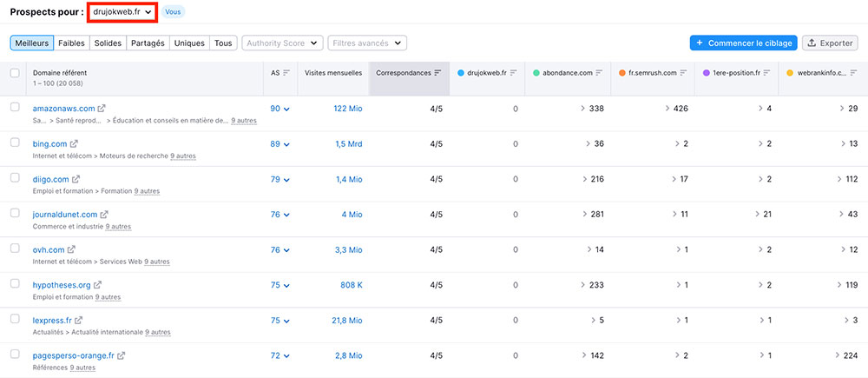Click 21,8 Mio visits for lexpress.fr

tap(347, 321)
